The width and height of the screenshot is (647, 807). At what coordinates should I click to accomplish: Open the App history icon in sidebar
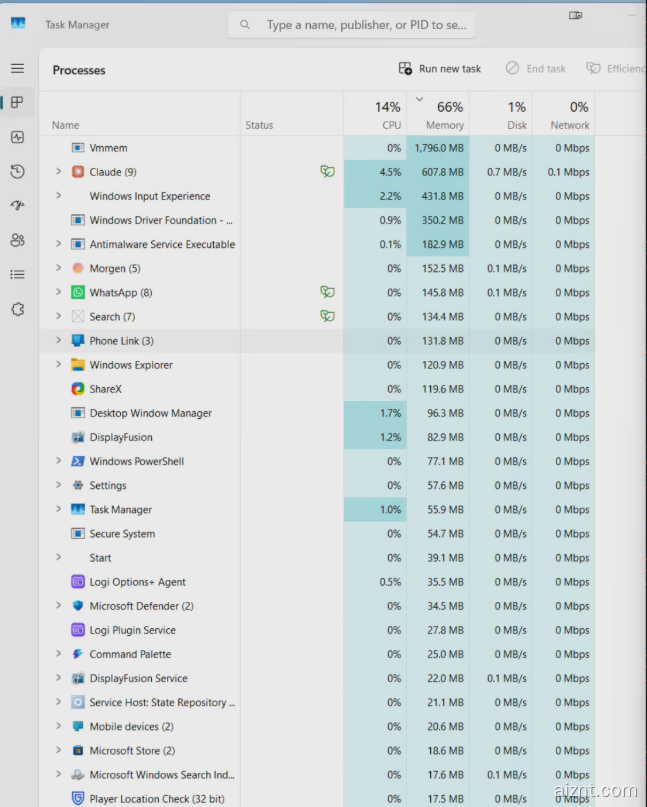pos(18,171)
